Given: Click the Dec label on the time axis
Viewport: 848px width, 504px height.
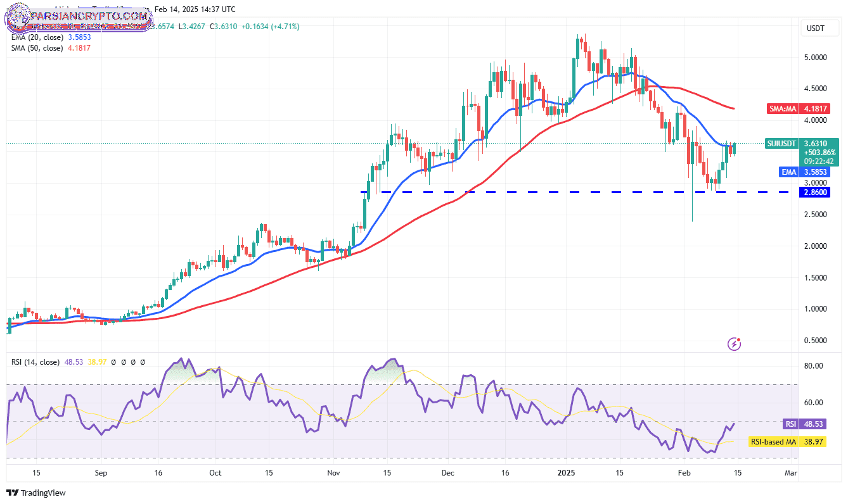Looking at the screenshot, I should (x=448, y=472).
